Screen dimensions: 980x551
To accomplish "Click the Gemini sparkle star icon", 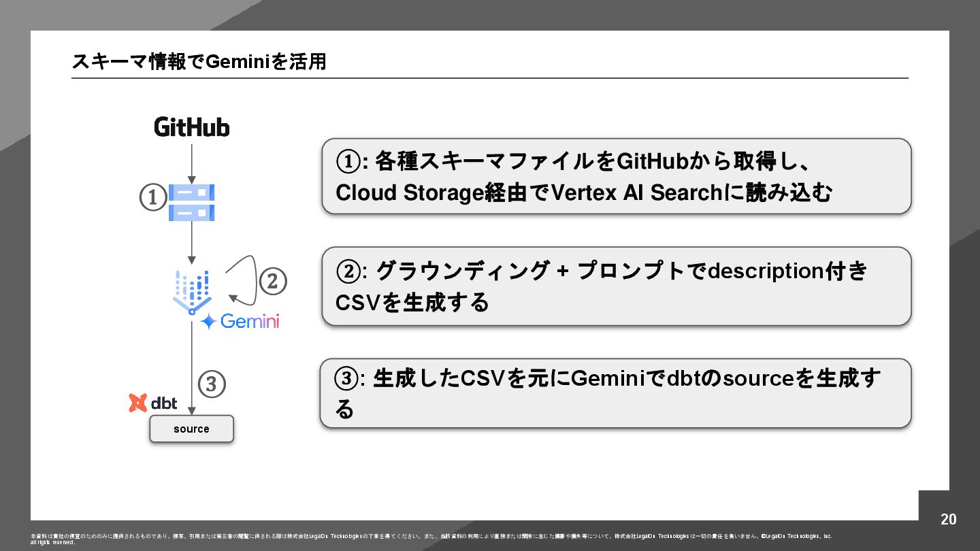I will pyautogui.click(x=209, y=322).
